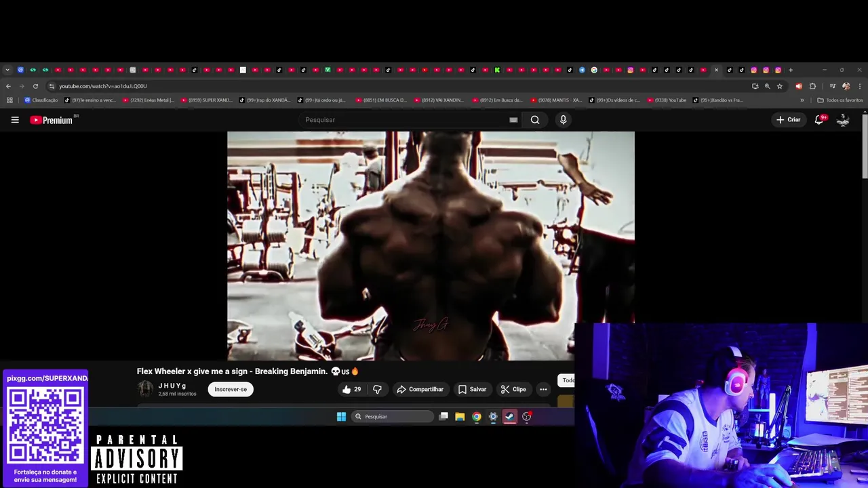Image resolution: width=868 pixels, height=488 pixels.
Task: Switch to the green V favicon tab
Action: coord(328,70)
